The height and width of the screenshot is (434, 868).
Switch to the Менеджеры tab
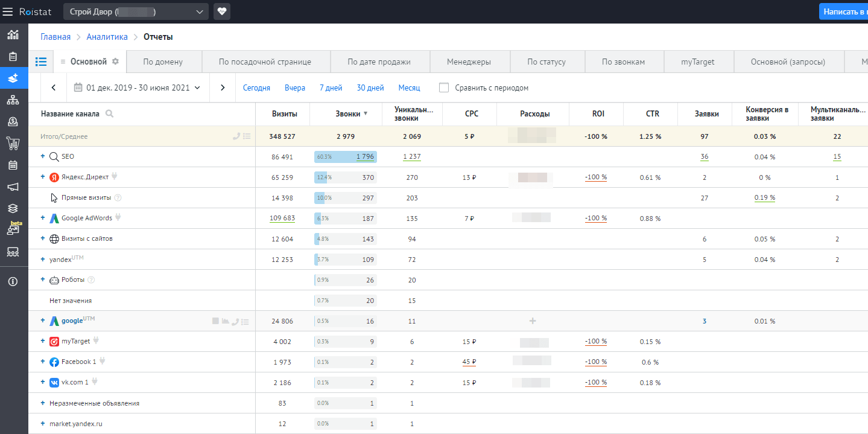click(x=469, y=62)
